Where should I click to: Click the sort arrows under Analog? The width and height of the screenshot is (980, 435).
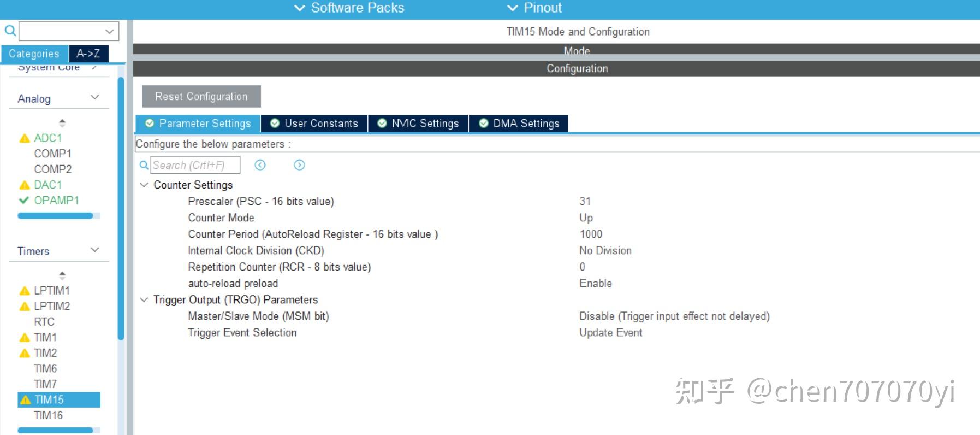(62, 123)
